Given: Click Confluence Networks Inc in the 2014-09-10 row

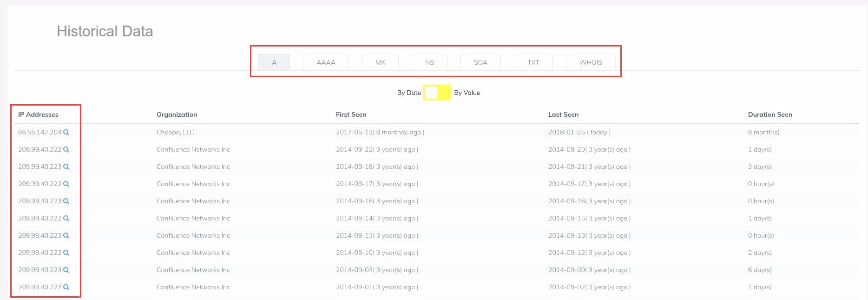Looking at the screenshot, I should coord(193,253).
